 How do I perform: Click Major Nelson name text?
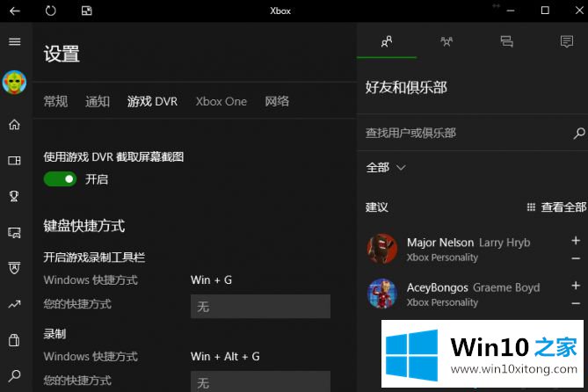point(440,243)
